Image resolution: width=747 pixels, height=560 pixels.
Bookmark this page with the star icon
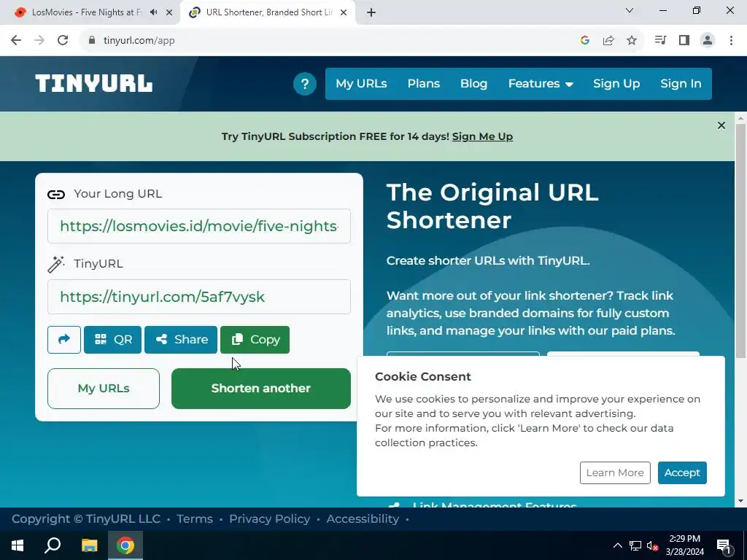point(632,41)
